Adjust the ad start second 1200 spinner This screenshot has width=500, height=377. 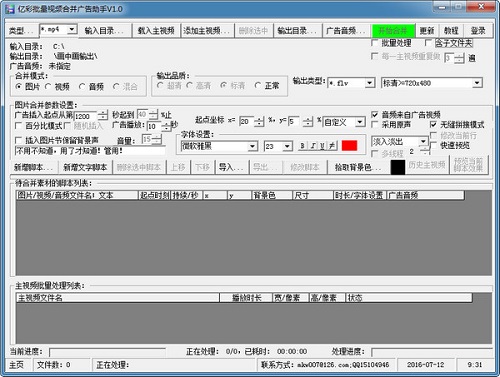(x=103, y=116)
